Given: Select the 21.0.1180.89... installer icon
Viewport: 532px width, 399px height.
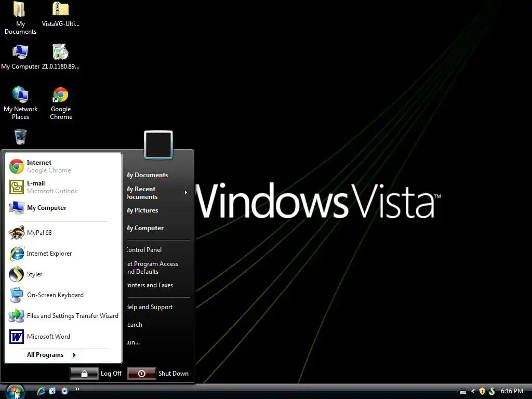Looking at the screenshot, I should coord(60,57).
